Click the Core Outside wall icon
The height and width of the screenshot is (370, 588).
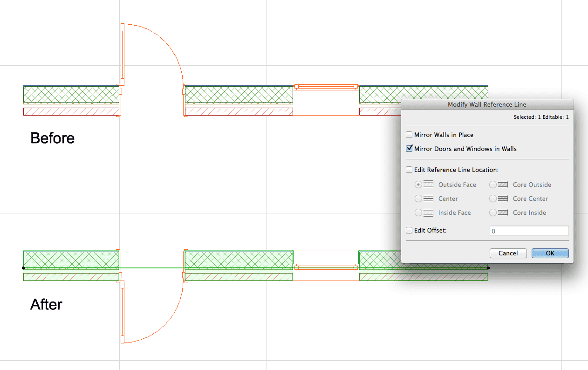pos(503,185)
